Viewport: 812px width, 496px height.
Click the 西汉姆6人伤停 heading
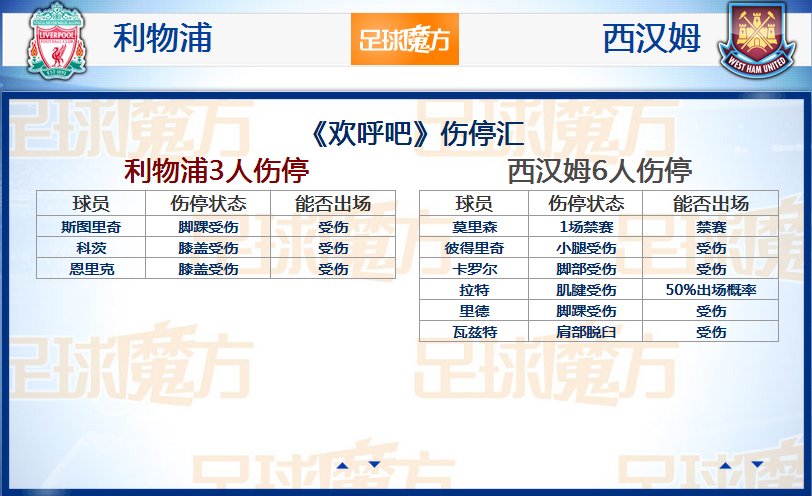tap(599, 169)
